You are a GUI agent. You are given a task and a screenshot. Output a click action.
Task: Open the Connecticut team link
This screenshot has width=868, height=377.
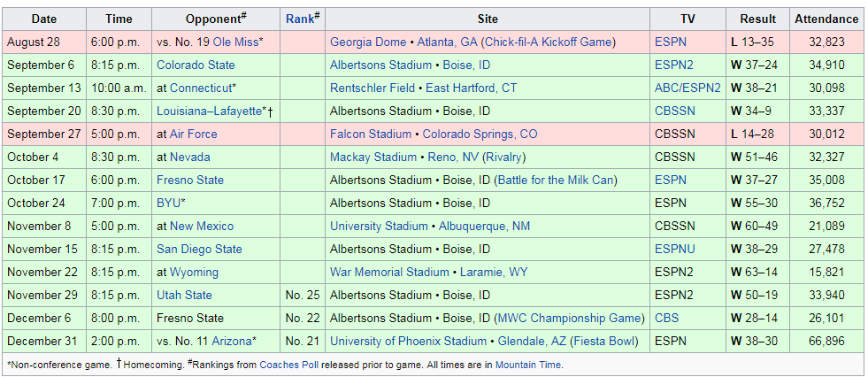(x=202, y=88)
